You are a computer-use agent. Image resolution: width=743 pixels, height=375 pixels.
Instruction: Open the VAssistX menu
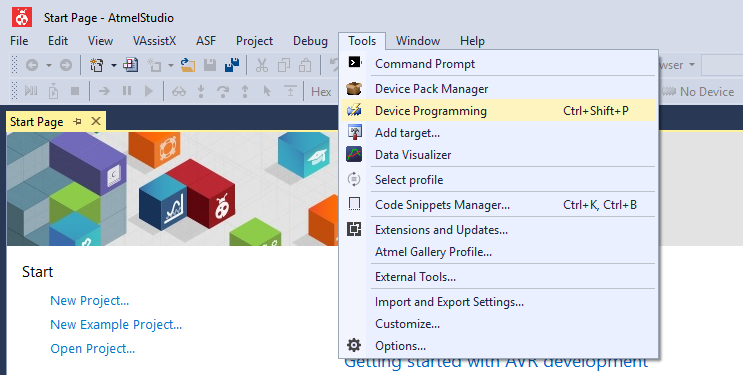(154, 41)
